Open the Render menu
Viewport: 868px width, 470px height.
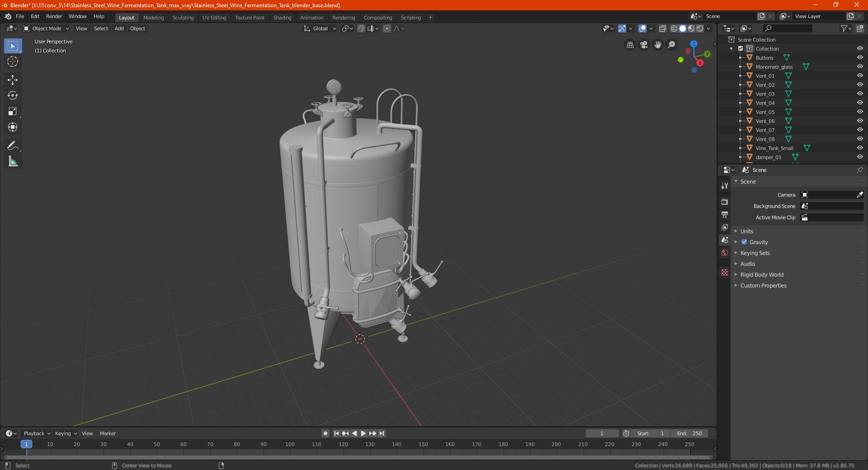54,16
